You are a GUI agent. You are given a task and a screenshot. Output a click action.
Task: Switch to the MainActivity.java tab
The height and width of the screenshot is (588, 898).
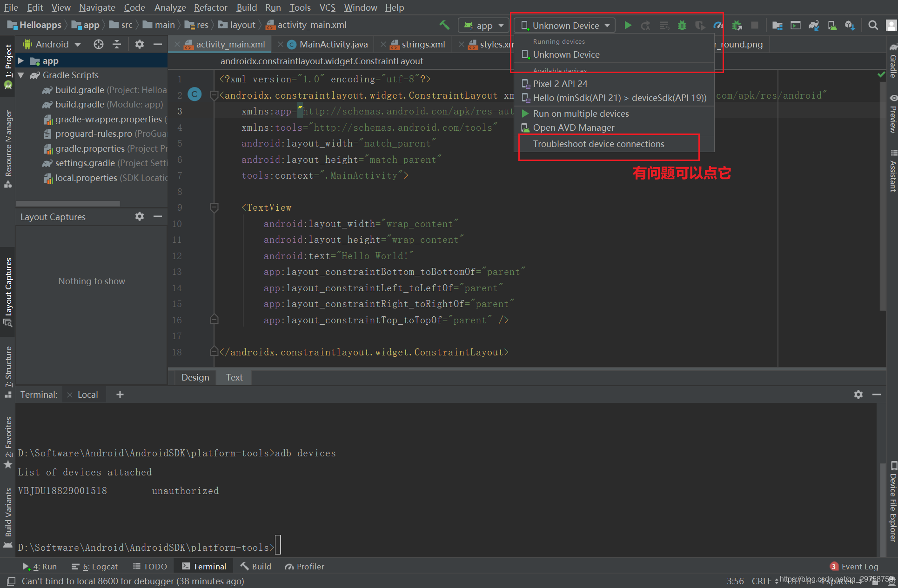pyautogui.click(x=333, y=44)
